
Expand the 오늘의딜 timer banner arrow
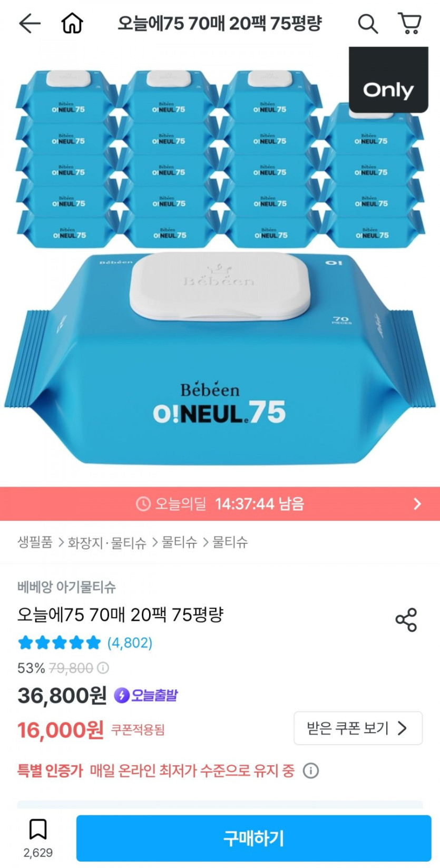tap(417, 504)
